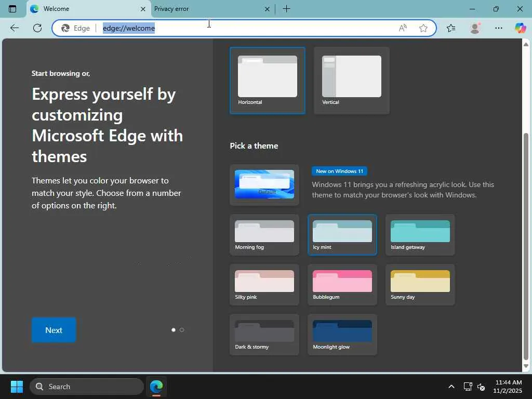532x399 pixels.
Task: Open Copilot icon in the toolbar
Action: (520, 28)
